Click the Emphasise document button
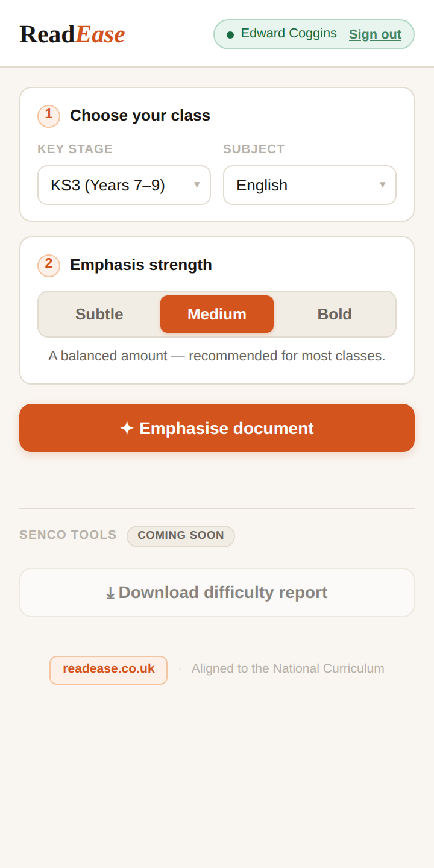 [x=217, y=428]
